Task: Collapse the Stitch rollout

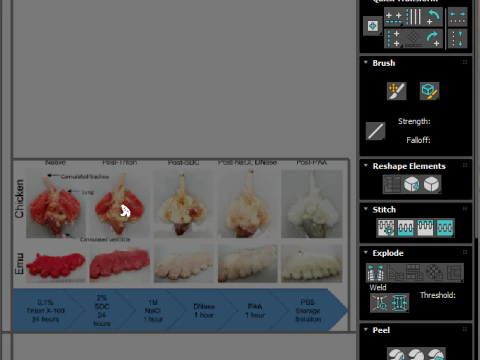Action: (x=366, y=209)
